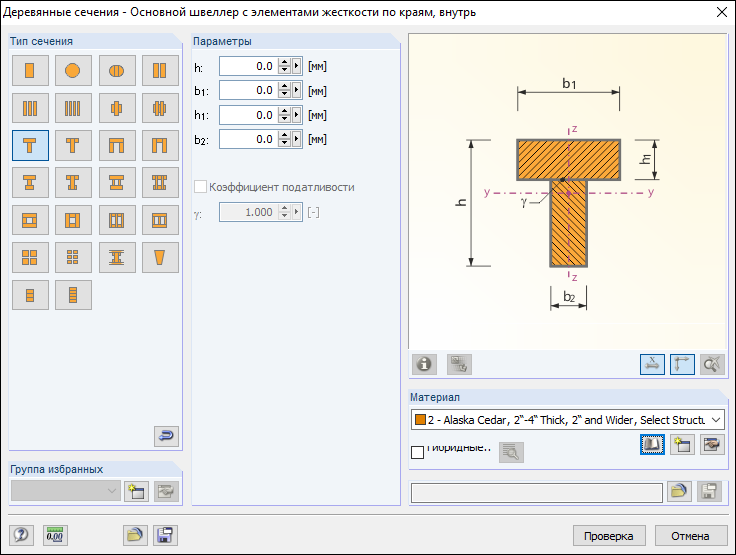Image resolution: width=736 pixels, height=555 pixels.
Task: Focus the b1 parameter input field
Action: 249,90
